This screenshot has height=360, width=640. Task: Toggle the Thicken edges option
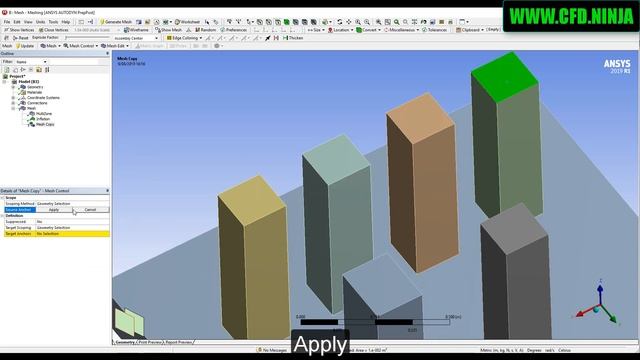[293, 38]
